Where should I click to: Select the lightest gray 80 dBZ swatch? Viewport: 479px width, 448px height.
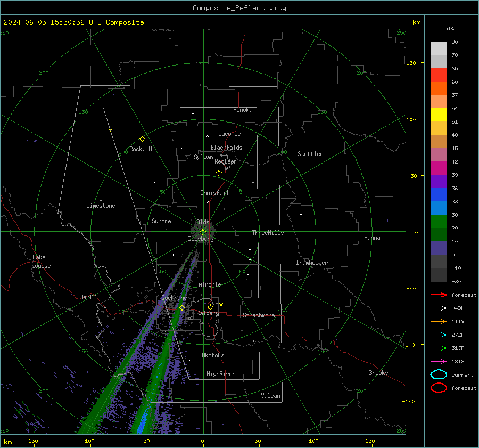point(439,48)
